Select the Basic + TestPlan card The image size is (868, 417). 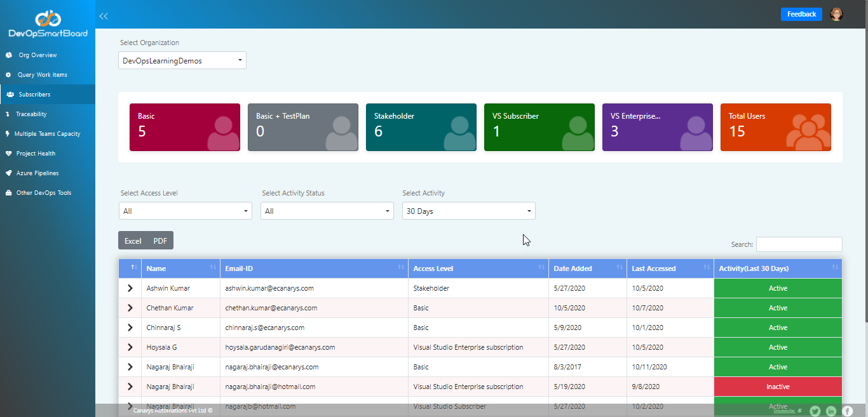303,127
